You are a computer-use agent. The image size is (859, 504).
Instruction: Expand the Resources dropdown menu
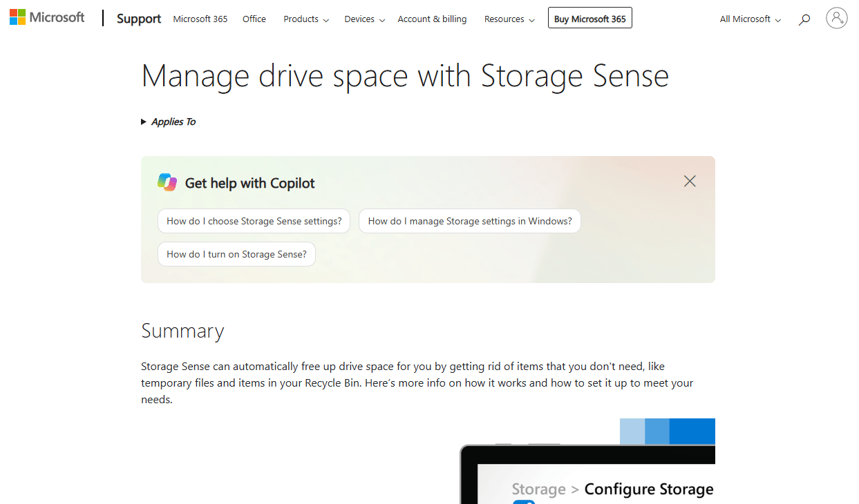point(509,19)
